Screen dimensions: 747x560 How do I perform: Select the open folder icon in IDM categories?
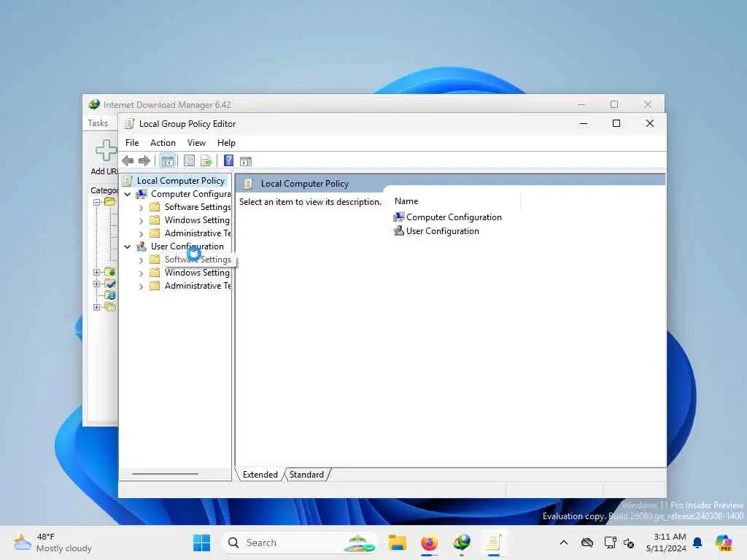110,201
